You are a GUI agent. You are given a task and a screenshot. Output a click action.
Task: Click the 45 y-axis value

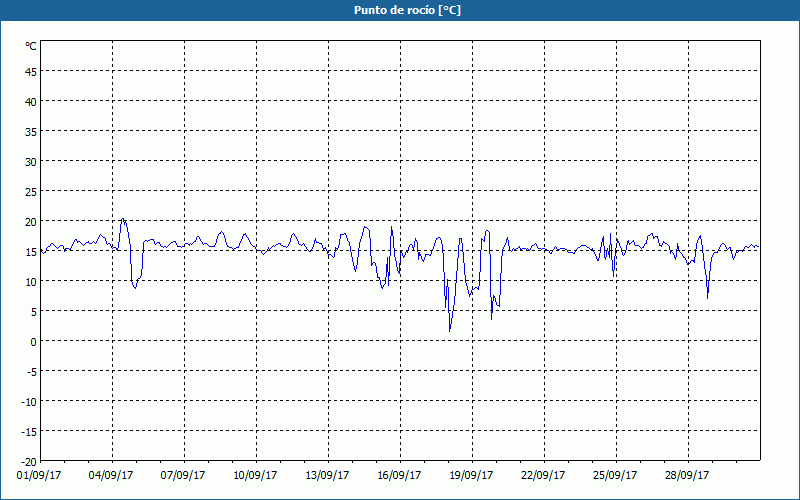pos(31,72)
